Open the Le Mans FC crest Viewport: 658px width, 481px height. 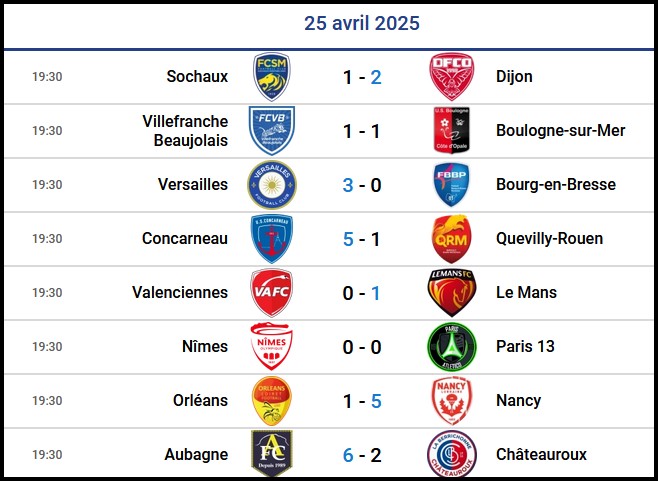point(451,292)
